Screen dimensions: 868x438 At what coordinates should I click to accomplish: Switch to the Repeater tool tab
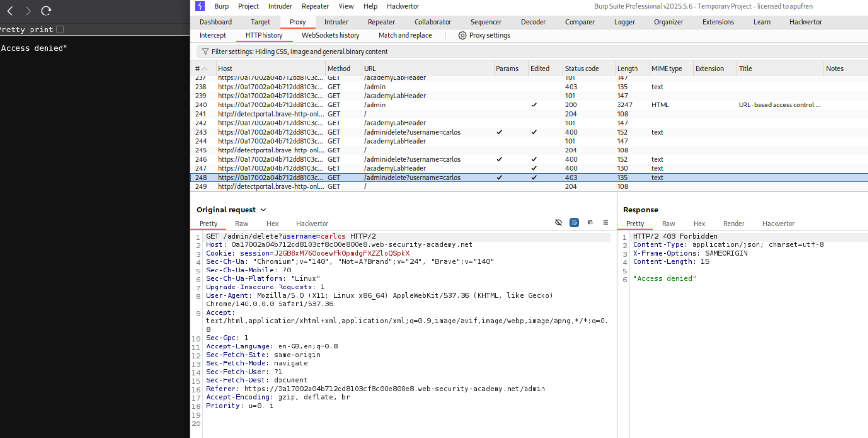[x=381, y=22]
